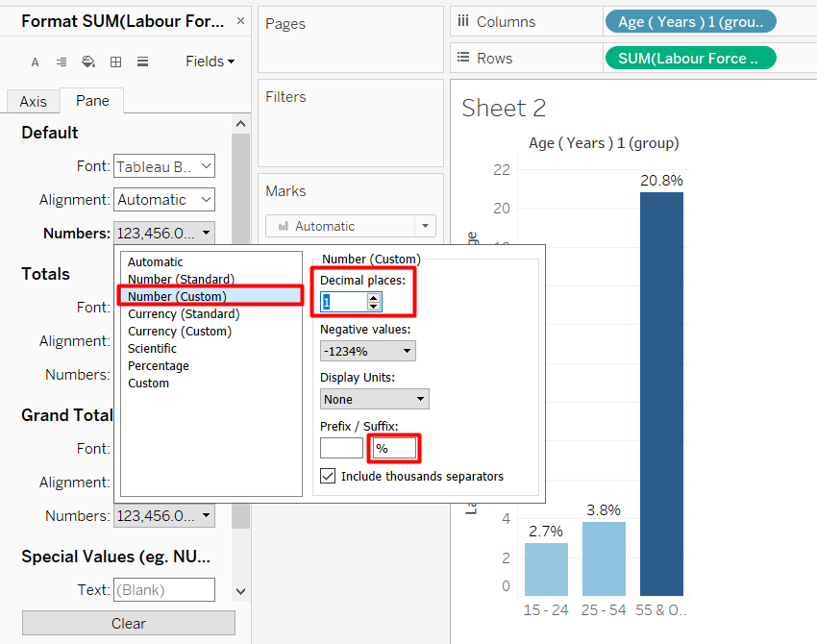Click the Suffix input field

[x=394, y=448]
